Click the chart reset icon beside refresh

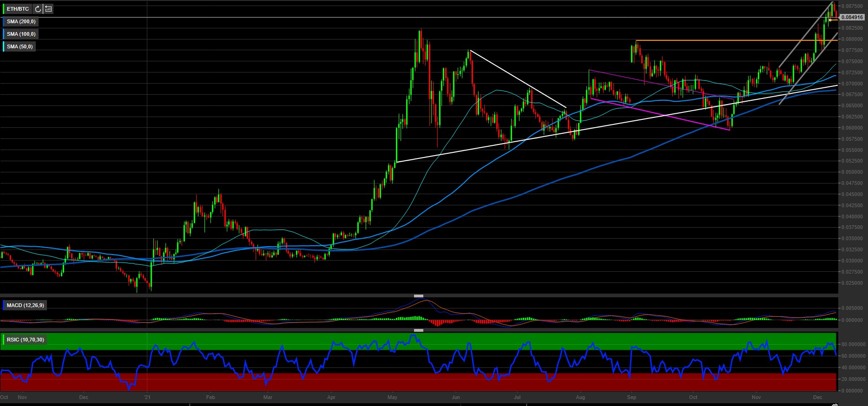point(48,9)
